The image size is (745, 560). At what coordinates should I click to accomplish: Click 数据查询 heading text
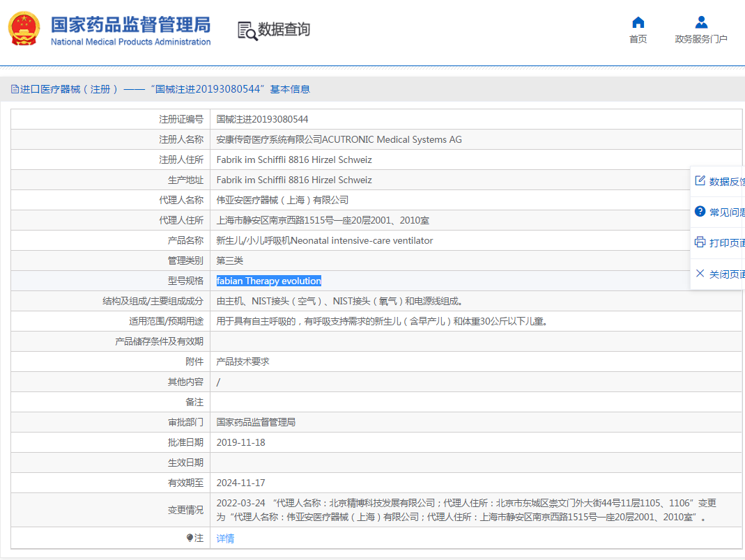(x=284, y=29)
